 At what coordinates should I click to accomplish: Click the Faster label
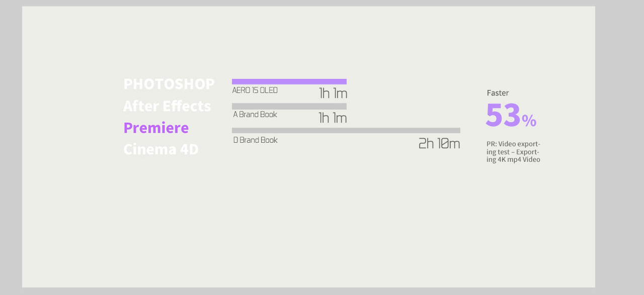coord(498,93)
